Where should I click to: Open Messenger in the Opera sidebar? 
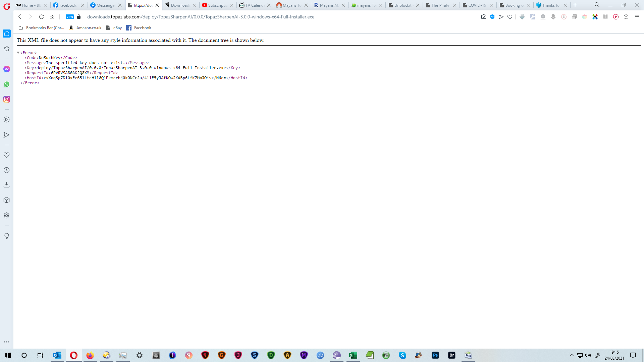pyautogui.click(x=7, y=69)
